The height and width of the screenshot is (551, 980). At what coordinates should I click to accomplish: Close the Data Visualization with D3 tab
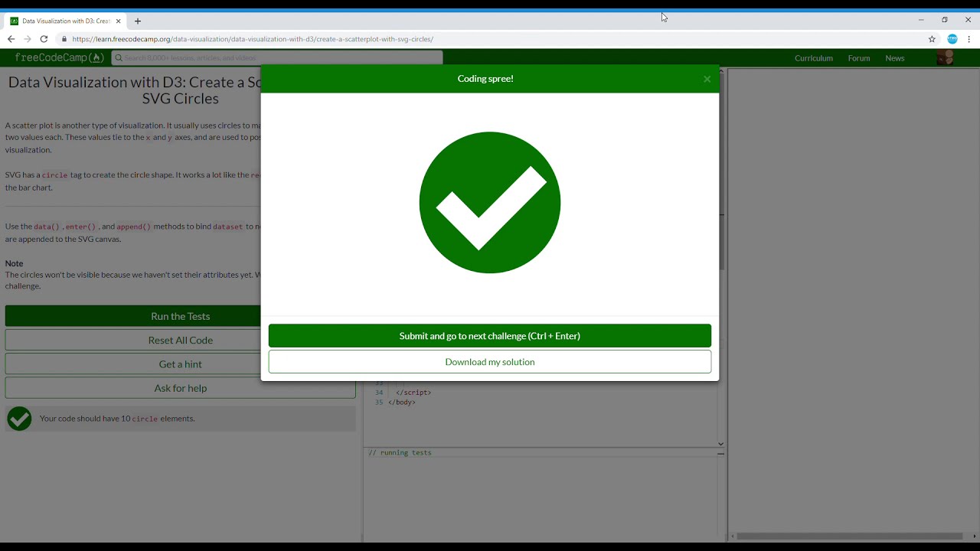119,21
